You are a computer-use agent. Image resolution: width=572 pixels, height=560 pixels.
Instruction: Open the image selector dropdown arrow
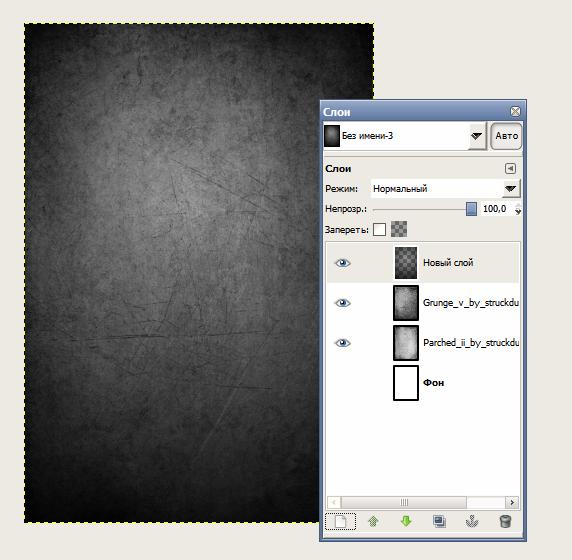(476, 136)
